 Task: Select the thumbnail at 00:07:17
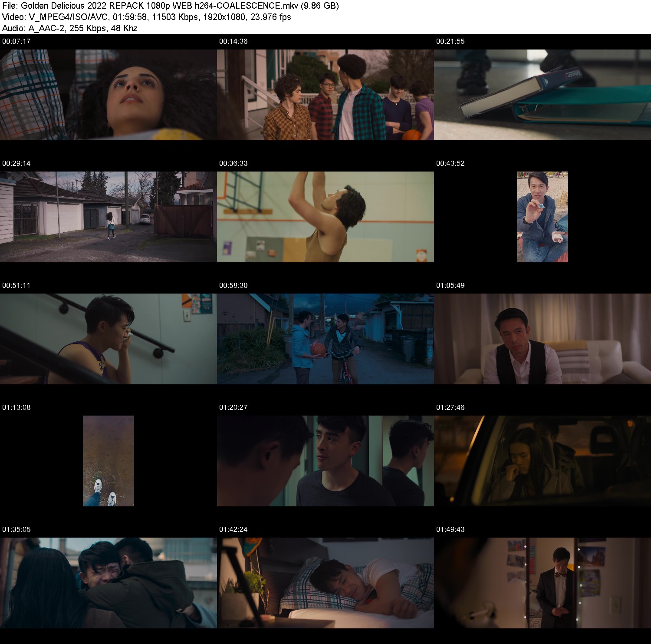[108, 95]
